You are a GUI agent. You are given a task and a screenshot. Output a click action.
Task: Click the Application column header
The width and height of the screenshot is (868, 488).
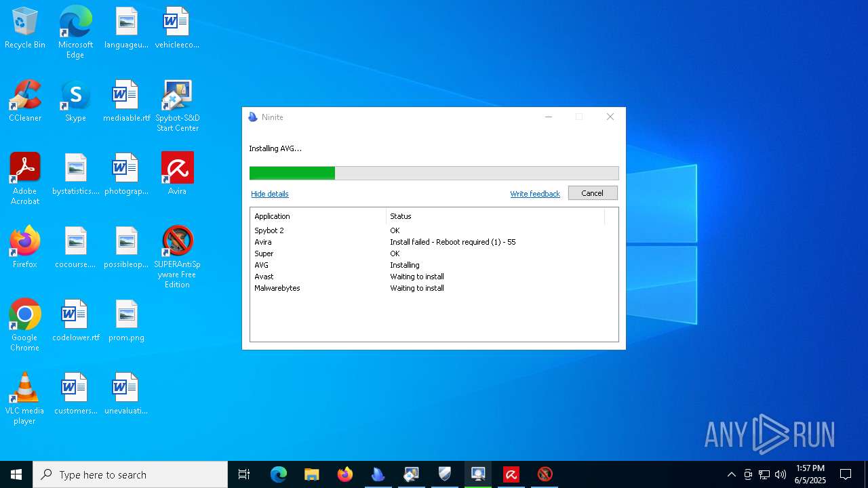pyautogui.click(x=318, y=216)
